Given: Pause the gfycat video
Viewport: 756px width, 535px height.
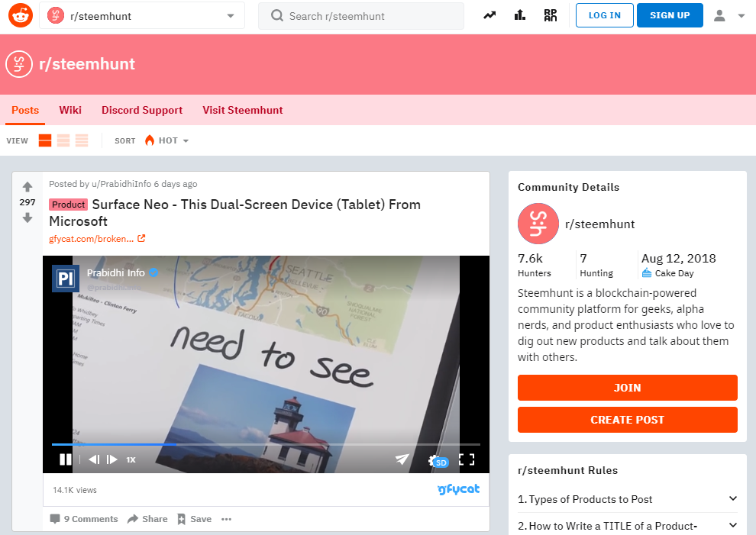Looking at the screenshot, I should [66, 459].
